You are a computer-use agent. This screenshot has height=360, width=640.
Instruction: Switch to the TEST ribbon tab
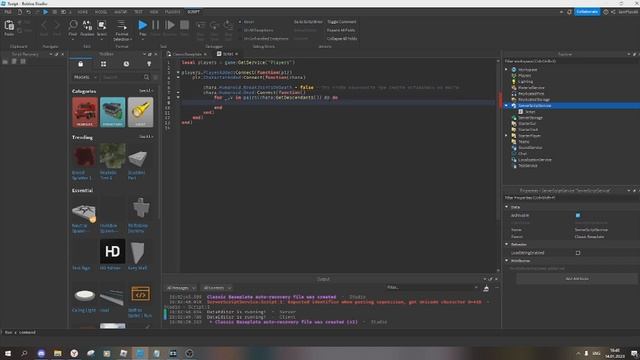[x=138, y=12]
